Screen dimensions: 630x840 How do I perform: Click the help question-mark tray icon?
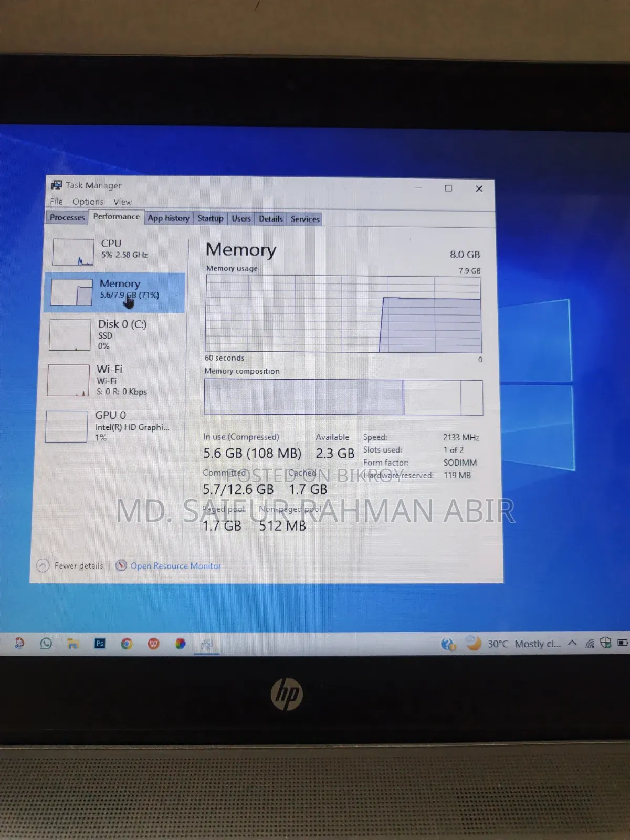point(448,644)
